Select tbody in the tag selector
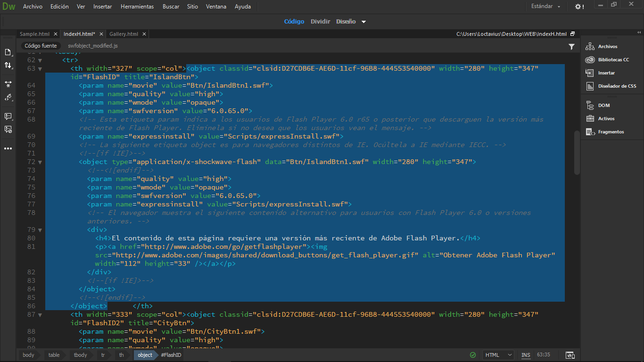 point(81,355)
